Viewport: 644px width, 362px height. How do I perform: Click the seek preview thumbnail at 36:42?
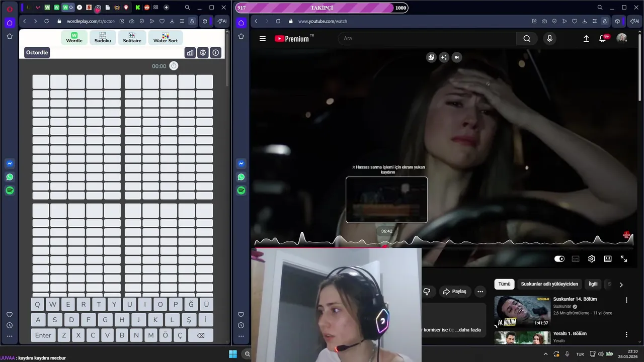tap(386, 200)
